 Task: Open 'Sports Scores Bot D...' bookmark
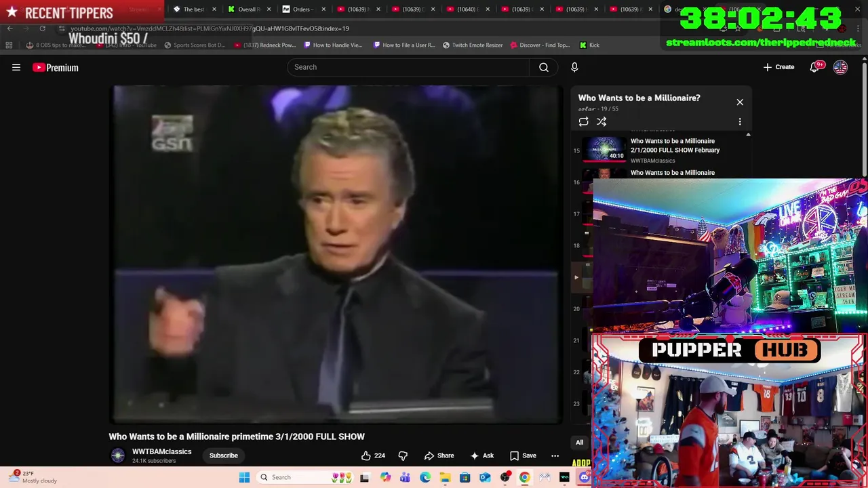pyautogui.click(x=195, y=45)
